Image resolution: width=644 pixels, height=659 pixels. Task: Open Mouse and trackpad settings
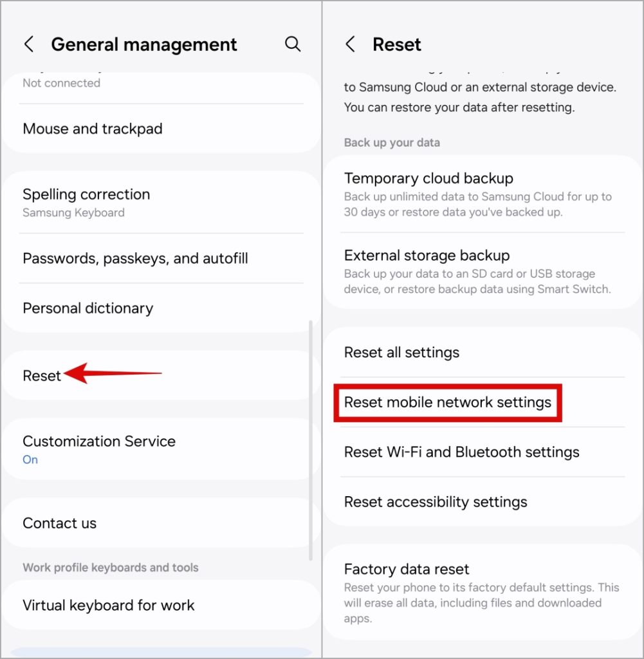[93, 129]
